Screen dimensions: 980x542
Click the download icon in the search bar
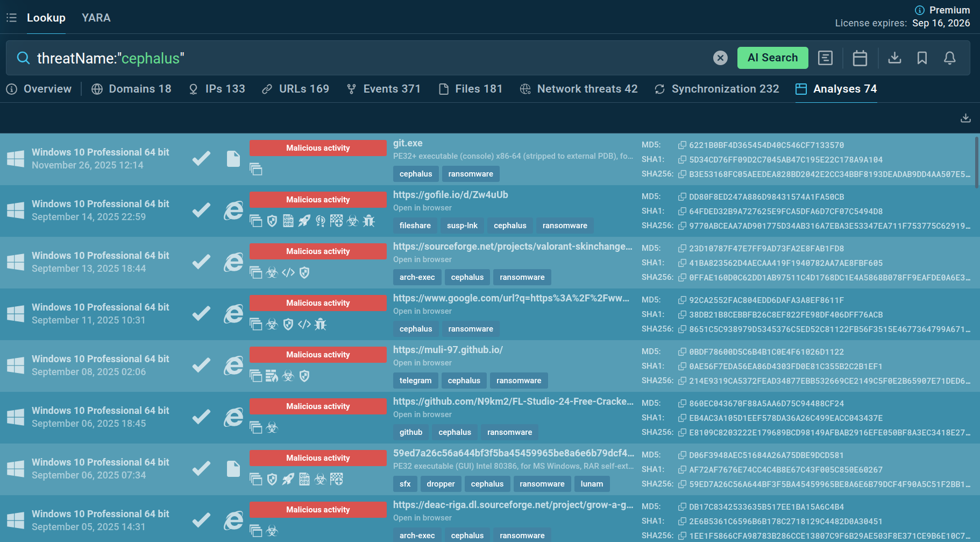coord(894,58)
